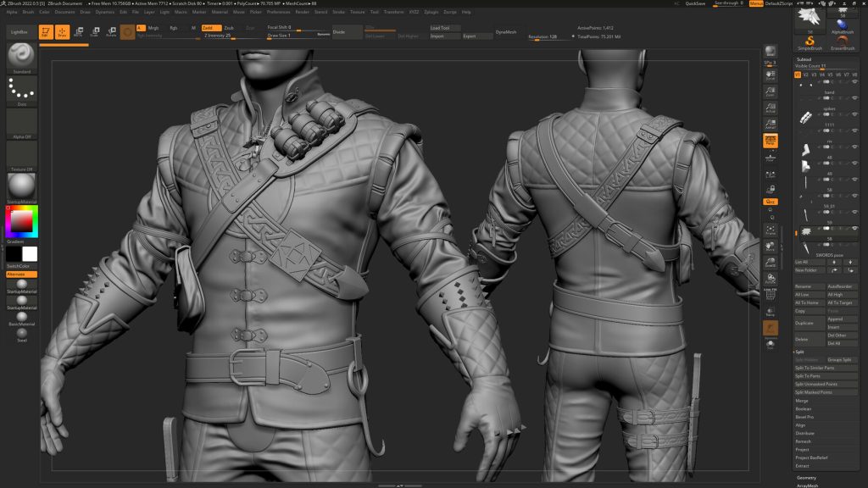Click the Actual size icon
Image resolution: width=868 pixels, height=488 pixels.
coord(770,108)
